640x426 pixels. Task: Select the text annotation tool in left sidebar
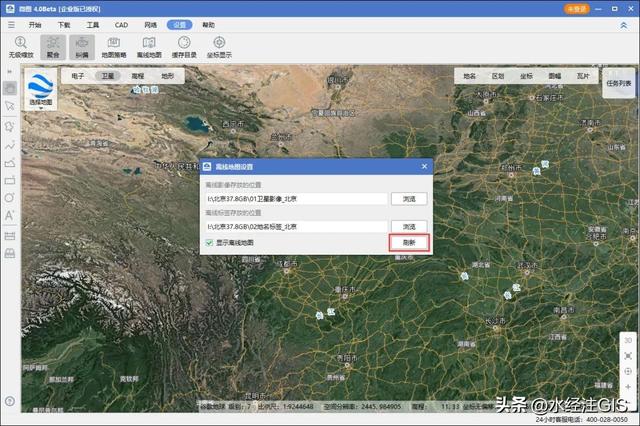tap(10, 216)
